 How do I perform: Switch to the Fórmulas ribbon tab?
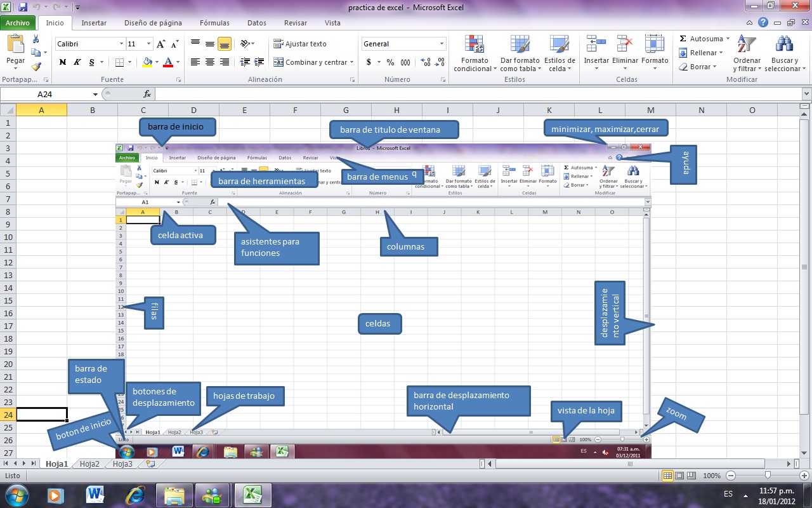click(214, 23)
